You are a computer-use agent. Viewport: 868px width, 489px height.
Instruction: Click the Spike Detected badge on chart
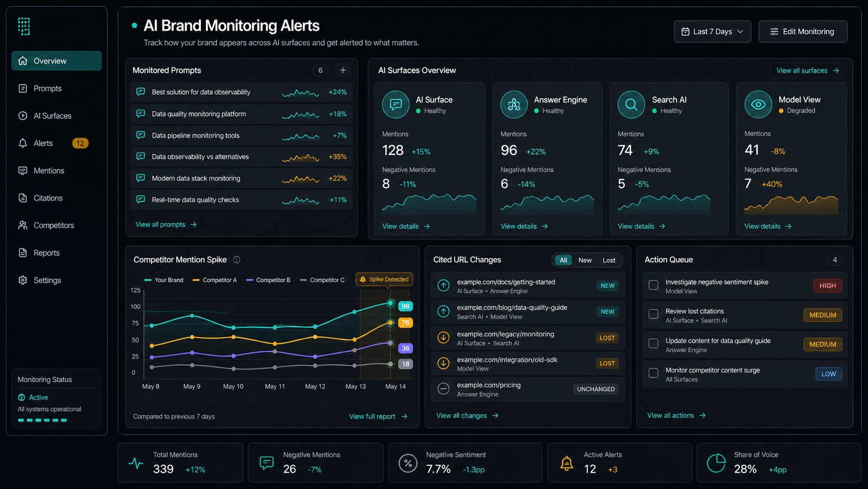[x=384, y=280]
